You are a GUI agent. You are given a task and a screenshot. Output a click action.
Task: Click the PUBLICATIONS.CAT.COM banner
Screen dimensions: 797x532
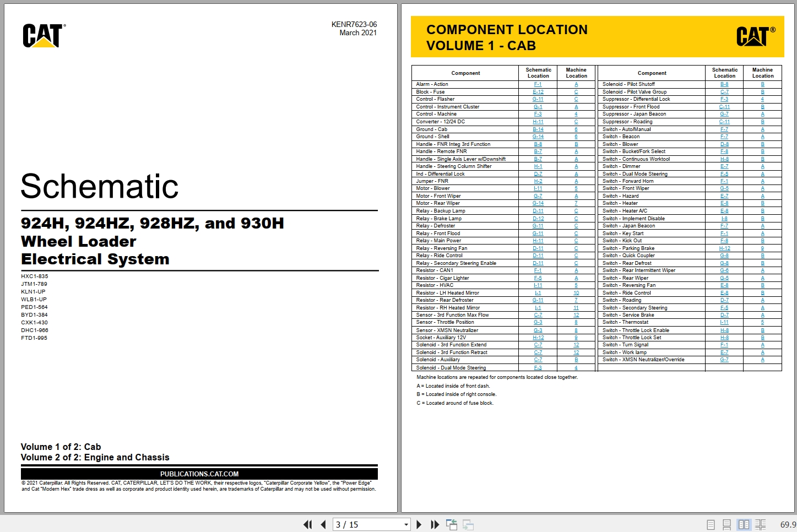(x=199, y=474)
